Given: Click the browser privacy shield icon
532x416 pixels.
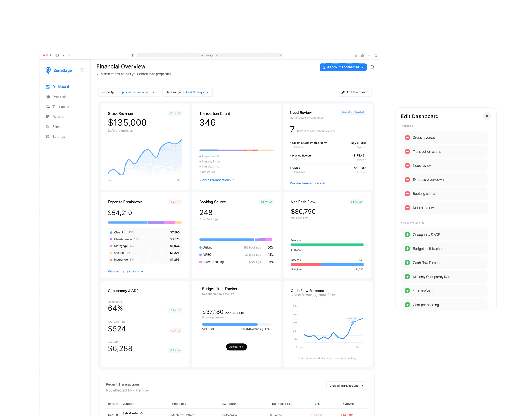Looking at the screenshot, I should (133, 55).
